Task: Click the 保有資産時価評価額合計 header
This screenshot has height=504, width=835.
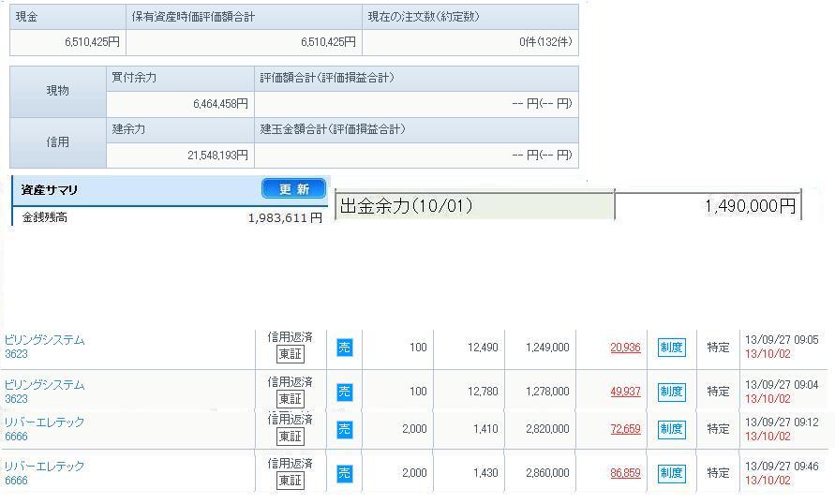Action: tap(193, 17)
